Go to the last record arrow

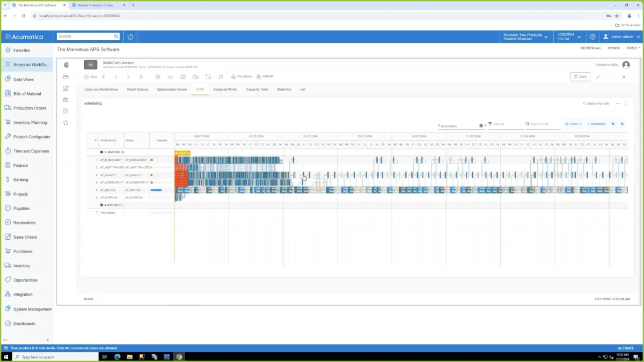click(141, 77)
